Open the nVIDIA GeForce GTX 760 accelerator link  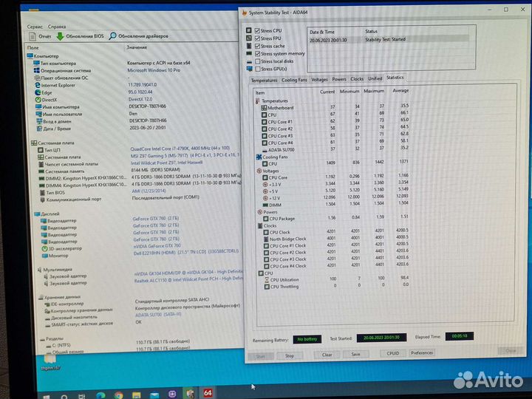click(x=157, y=246)
